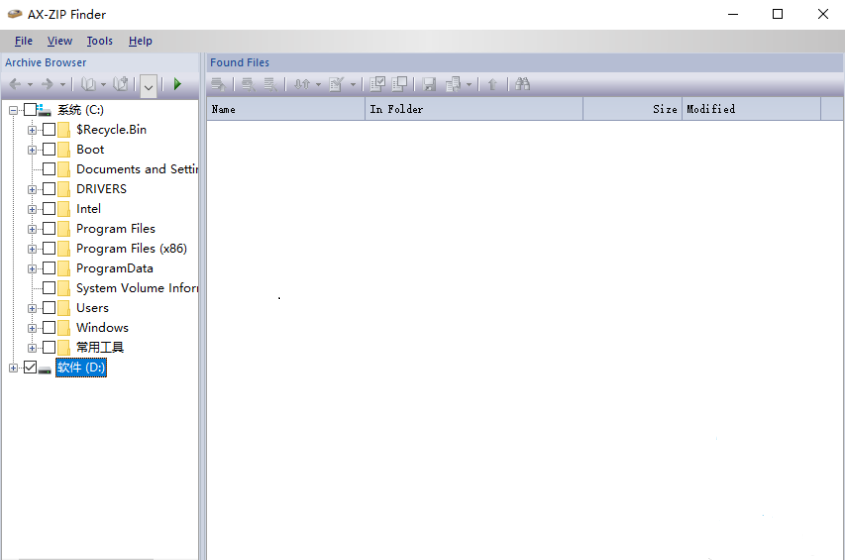This screenshot has width=845, height=560.
Task: Sort results by the Size column header
Action: (631, 109)
